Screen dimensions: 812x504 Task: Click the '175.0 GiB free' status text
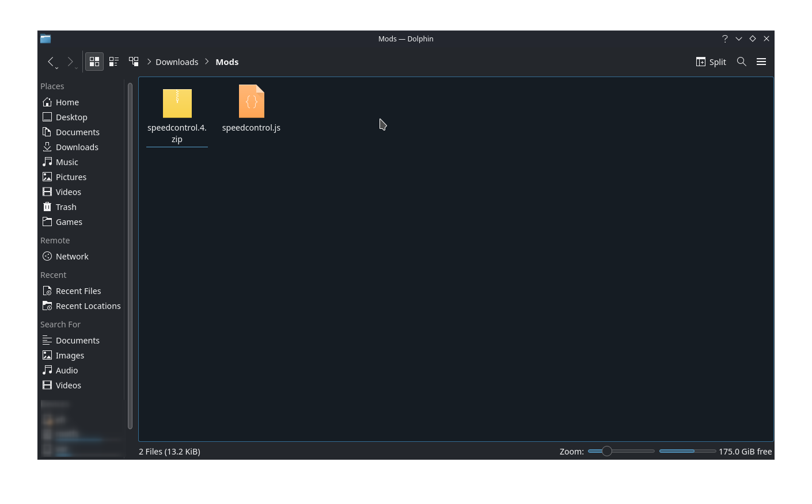(x=745, y=452)
